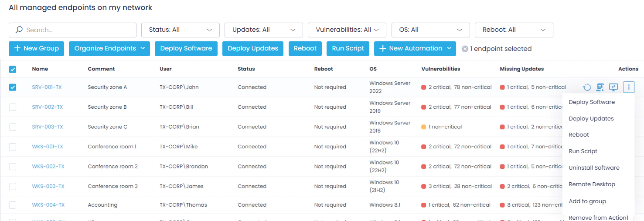Select the WKS-001-TX row checkbox
644x221 pixels.
13,147
